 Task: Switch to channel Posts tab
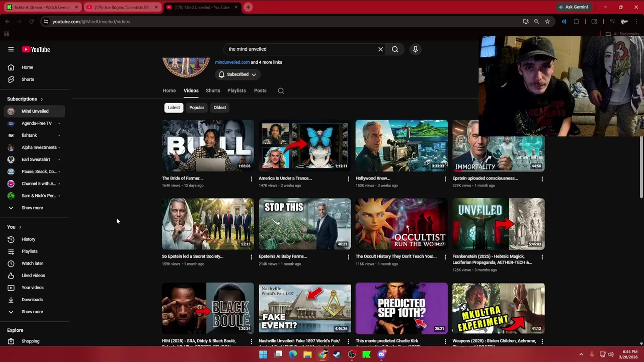click(x=260, y=90)
